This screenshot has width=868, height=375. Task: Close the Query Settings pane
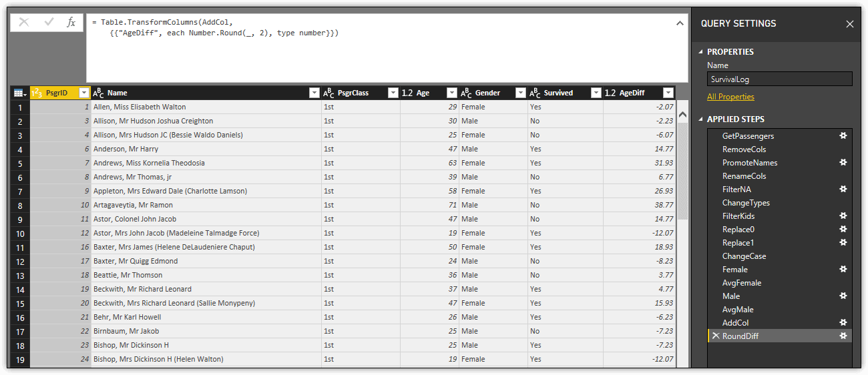(x=850, y=24)
